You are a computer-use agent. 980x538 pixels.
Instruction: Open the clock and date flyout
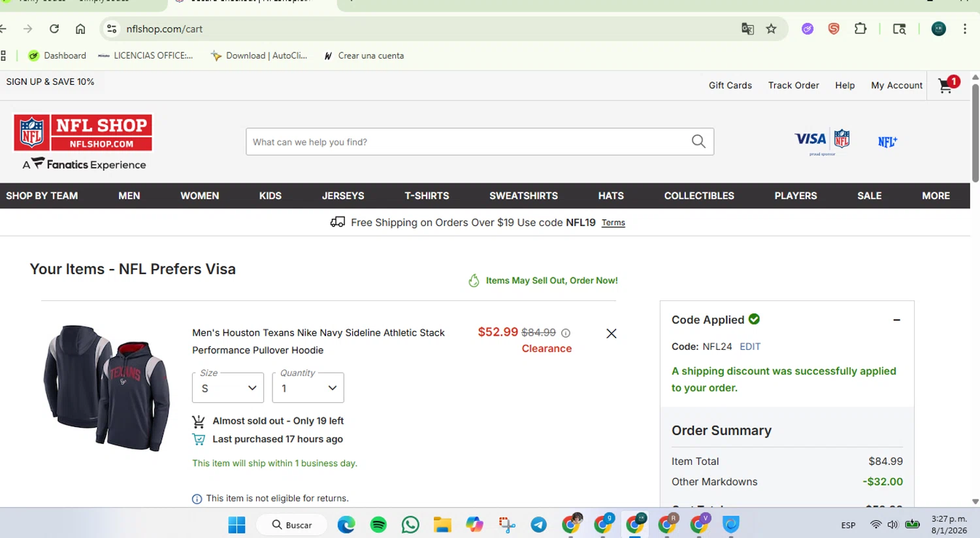tap(949, 524)
